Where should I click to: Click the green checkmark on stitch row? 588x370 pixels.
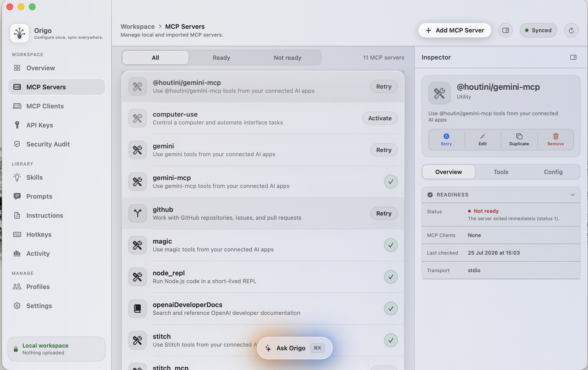click(x=391, y=340)
